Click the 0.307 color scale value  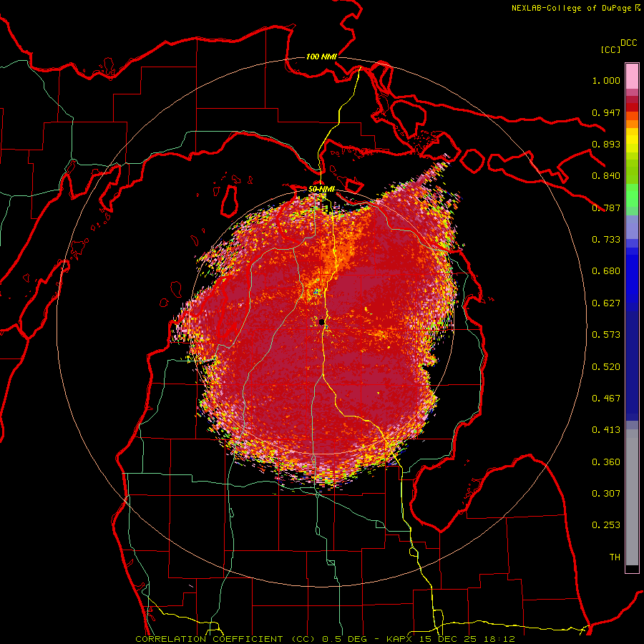[606, 494]
